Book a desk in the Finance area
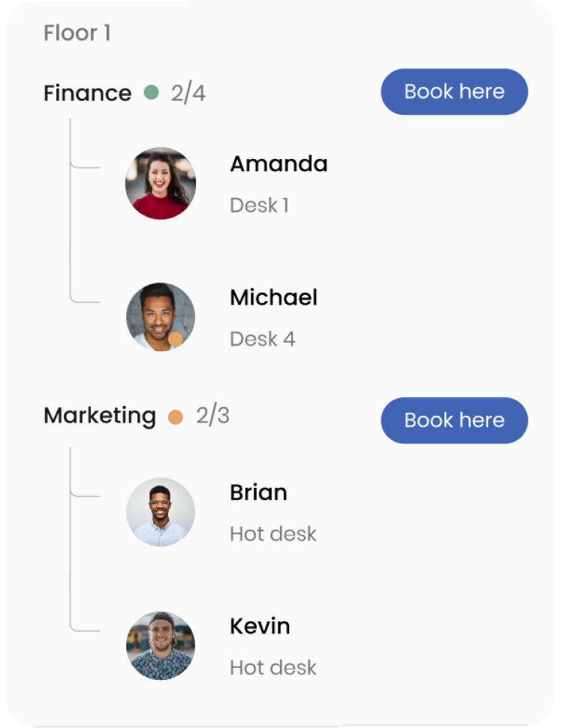 pyautogui.click(x=453, y=92)
